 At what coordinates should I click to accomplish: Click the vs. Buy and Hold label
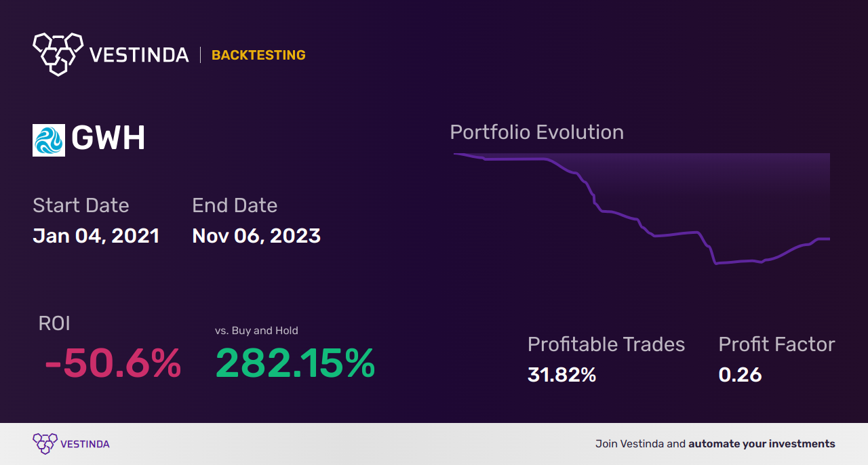[x=256, y=331]
